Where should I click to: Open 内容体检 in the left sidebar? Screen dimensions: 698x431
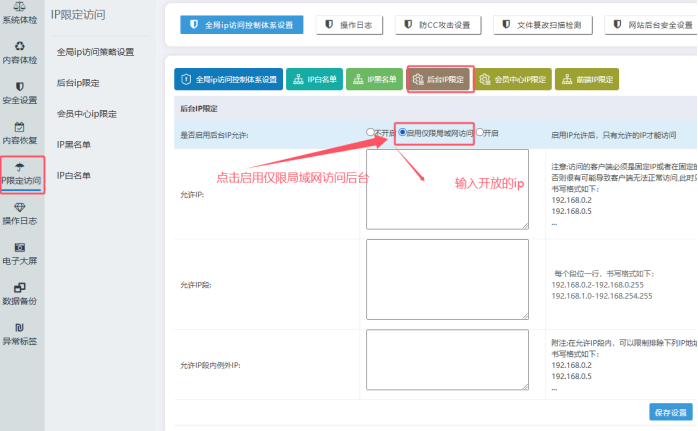21,53
